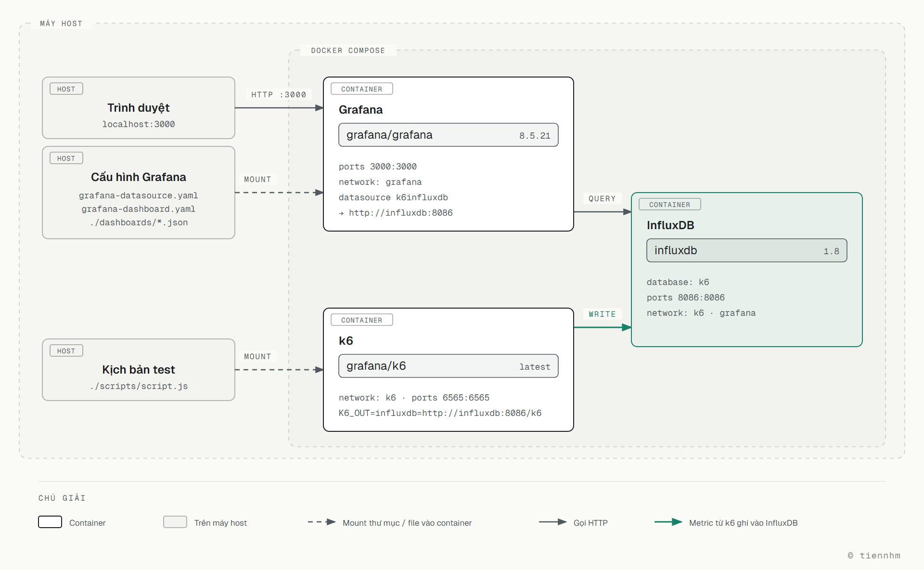
Task: Click the HOST badge above Trình duyệt
Action: pos(66,89)
